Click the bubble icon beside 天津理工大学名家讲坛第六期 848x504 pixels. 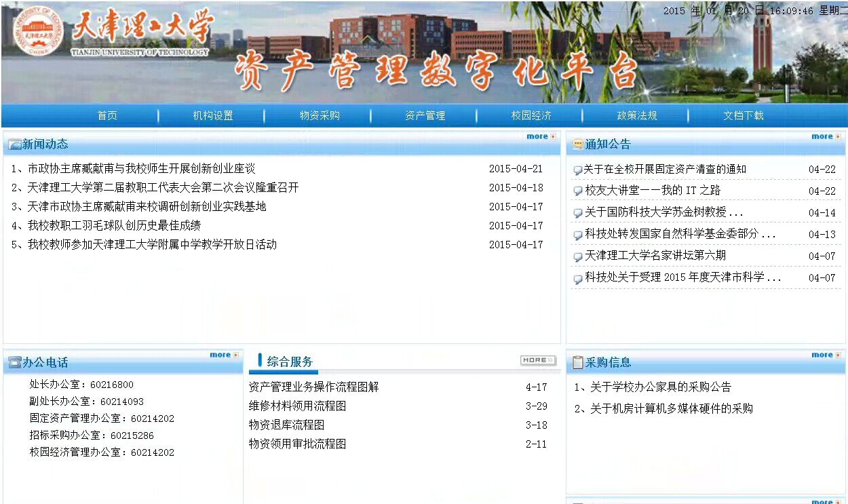coord(578,256)
